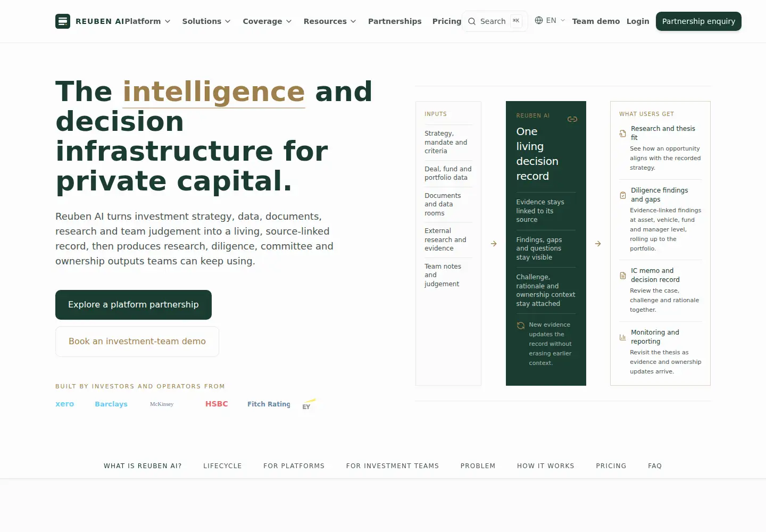Click the Barclays logo
Image resolution: width=766 pixels, height=532 pixels.
pos(111,404)
